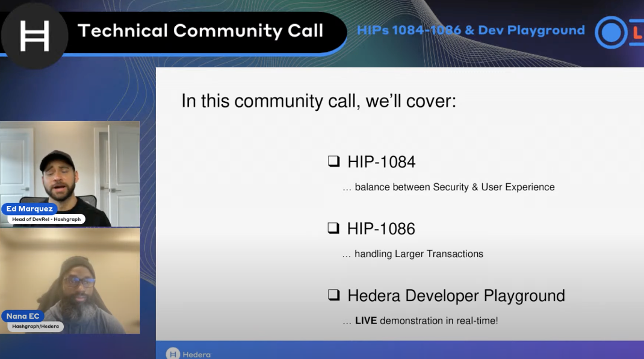Select Ed Marquez's webcam video
The height and width of the screenshot is (359, 644).
tap(70, 173)
